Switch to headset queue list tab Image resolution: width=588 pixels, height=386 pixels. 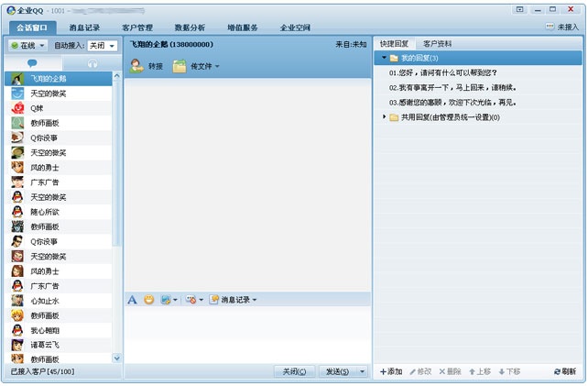[93, 63]
